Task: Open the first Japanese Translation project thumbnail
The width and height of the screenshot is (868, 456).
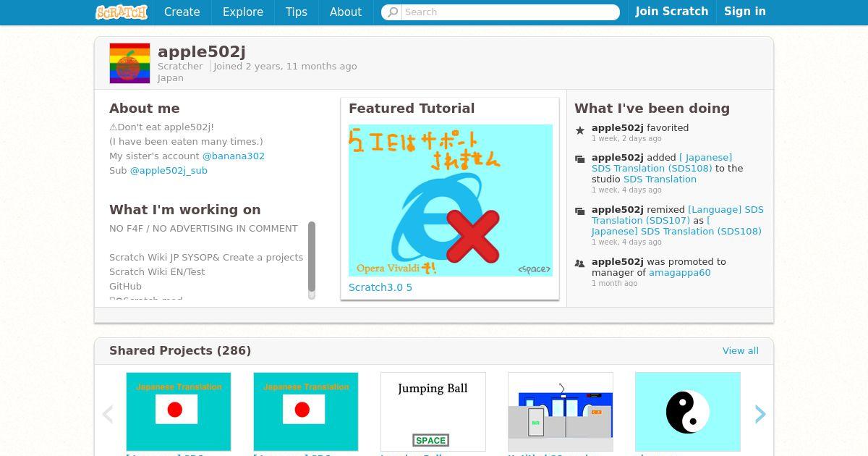Action: 179,412
